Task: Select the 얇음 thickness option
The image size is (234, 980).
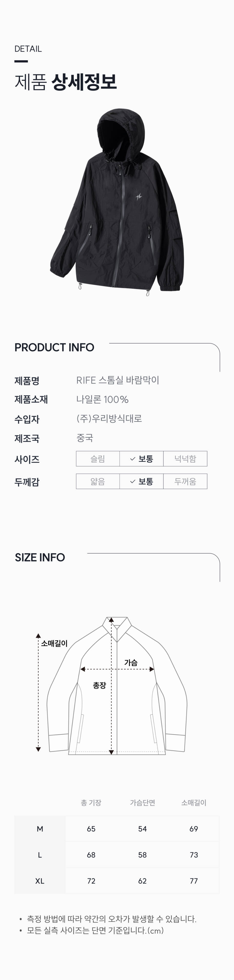Action: click(x=98, y=482)
